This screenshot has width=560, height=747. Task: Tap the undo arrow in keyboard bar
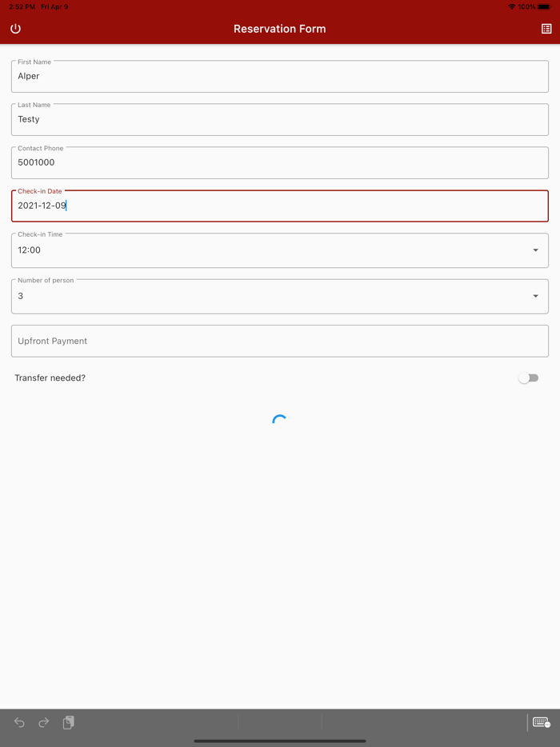coord(19,722)
